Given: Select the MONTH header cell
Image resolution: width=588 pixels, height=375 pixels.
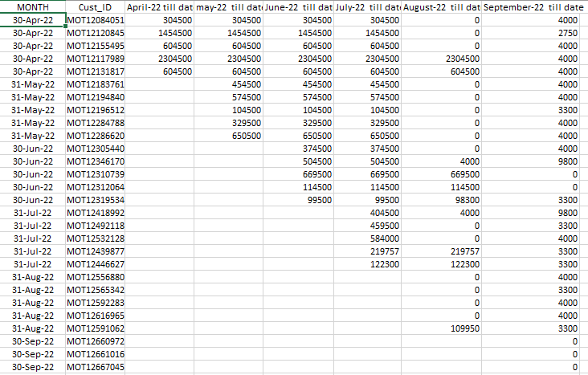Looking at the screenshot, I should point(33,6).
